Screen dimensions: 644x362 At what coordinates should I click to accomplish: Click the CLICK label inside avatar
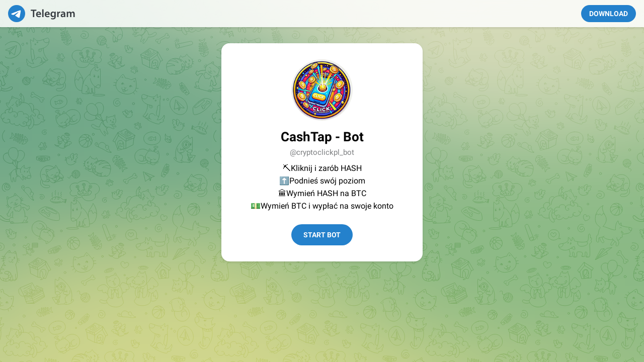[x=321, y=109]
